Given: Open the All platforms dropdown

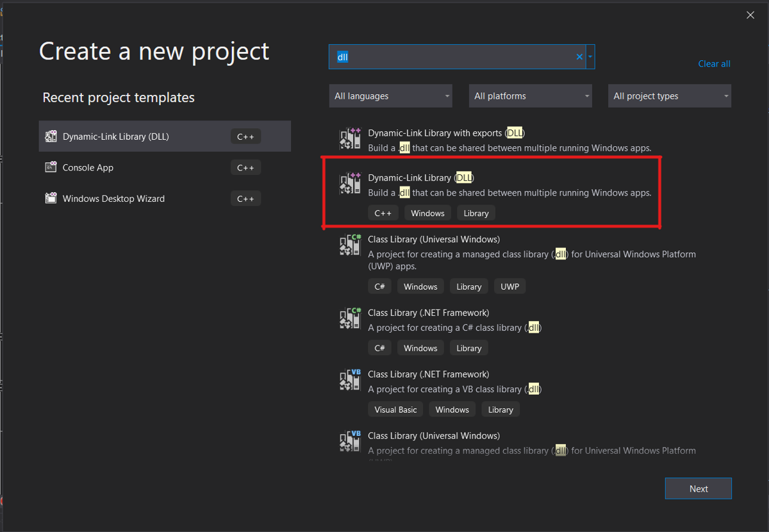Looking at the screenshot, I should pyautogui.click(x=530, y=96).
